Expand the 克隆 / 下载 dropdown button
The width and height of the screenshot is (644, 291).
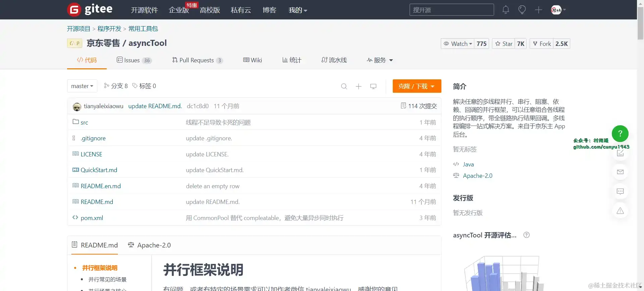[417, 86]
